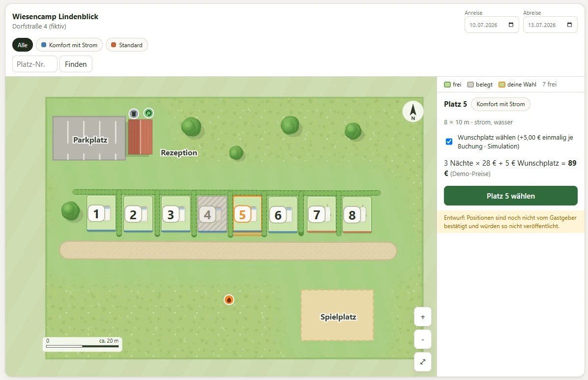Select campsite pitch number 3

click(x=176, y=214)
